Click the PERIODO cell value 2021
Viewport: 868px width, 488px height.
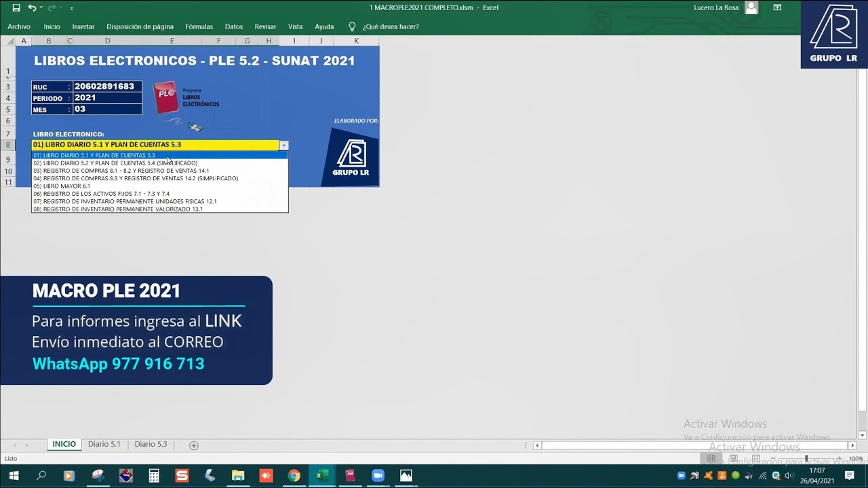tap(107, 98)
